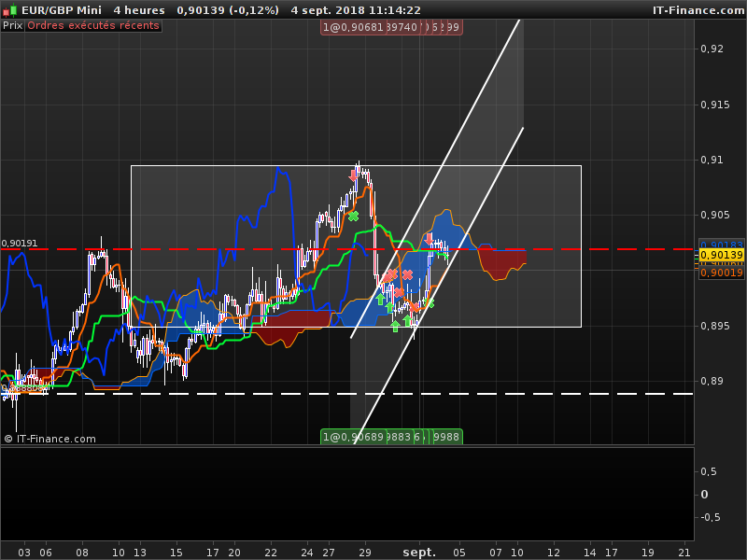Click the green buy order tag 1@0,90689
Image resolution: width=747 pixels, height=560 pixels.
353,437
